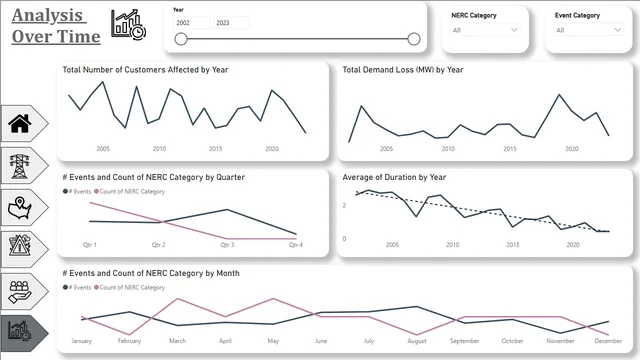
Task: Click the February label on Month chart
Action: click(x=129, y=341)
